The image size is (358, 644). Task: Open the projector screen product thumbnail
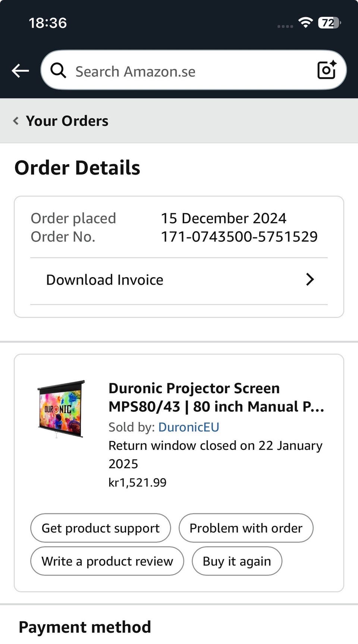click(61, 409)
